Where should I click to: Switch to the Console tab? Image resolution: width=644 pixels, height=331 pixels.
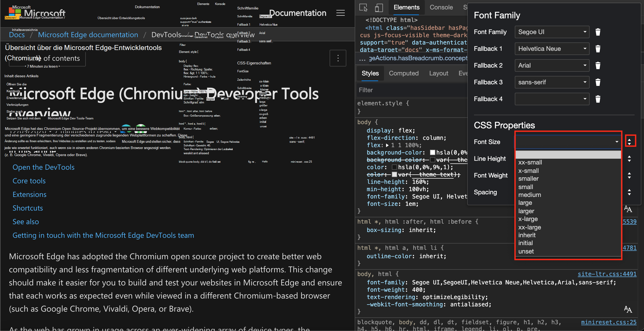[441, 7]
